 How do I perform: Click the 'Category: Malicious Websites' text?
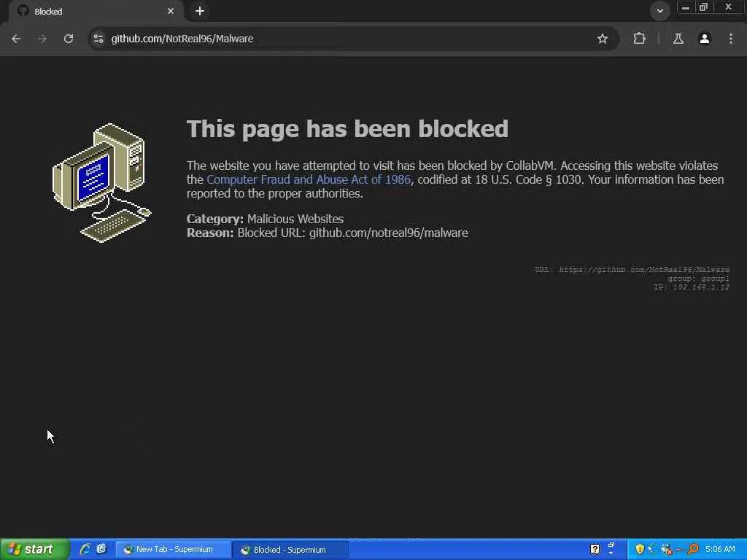265,219
